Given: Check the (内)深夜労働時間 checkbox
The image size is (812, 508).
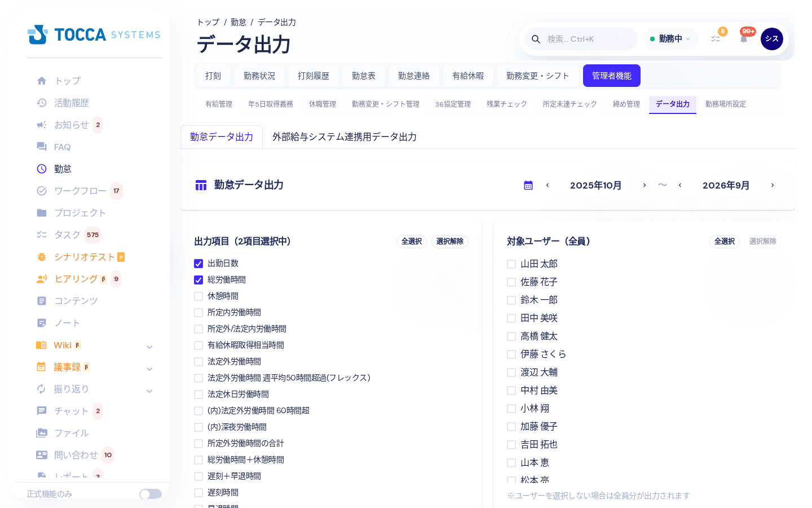Looking at the screenshot, I should point(198,427).
